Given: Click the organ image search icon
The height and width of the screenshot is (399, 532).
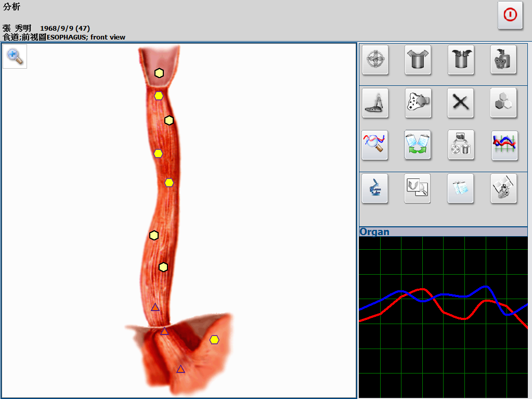Looking at the screenshot, I should pyautogui.click(x=418, y=188).
